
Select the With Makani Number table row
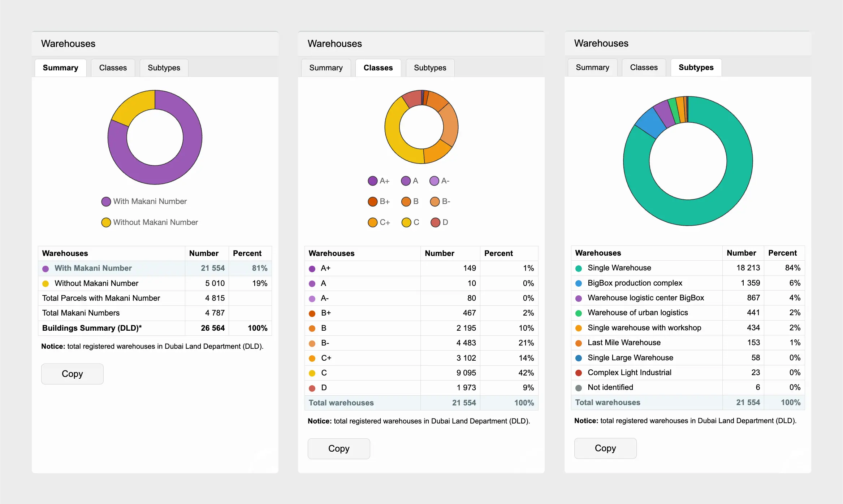pos(155,268)
